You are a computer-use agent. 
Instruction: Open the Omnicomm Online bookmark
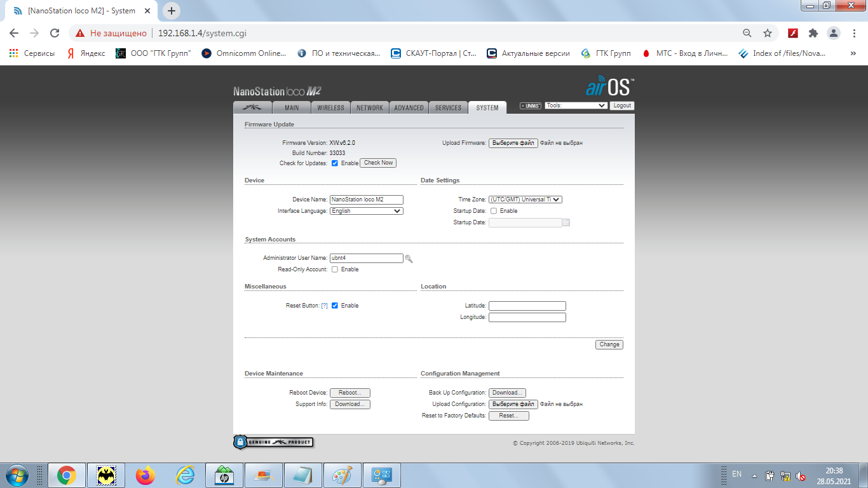[244, 53]
